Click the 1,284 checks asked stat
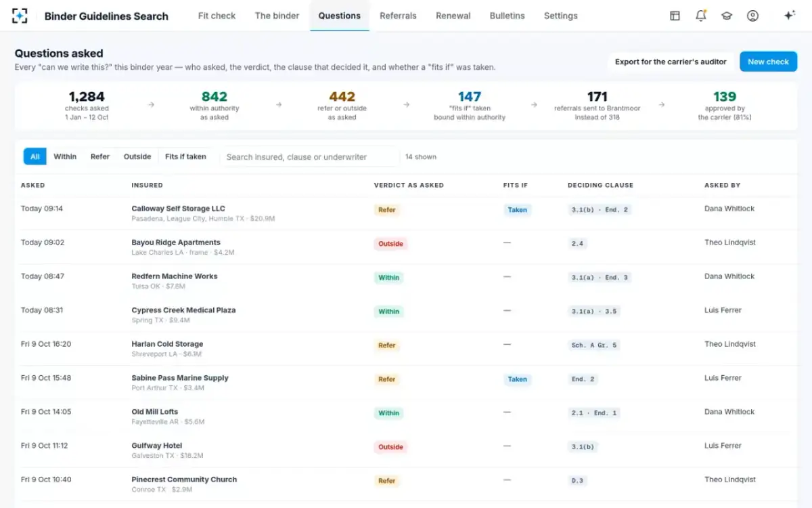Viewport: 812px width, 508px height. [87, 105]
